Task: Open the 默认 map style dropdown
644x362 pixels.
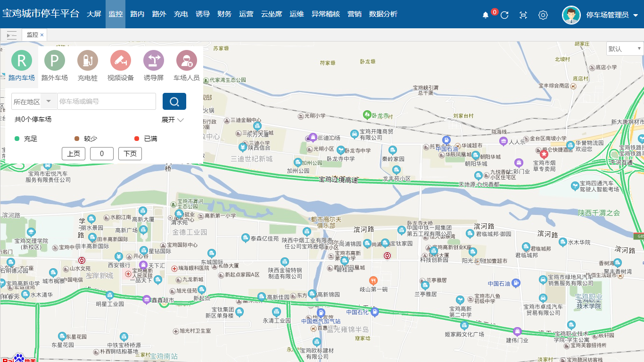Action: (x=625, y=49)
